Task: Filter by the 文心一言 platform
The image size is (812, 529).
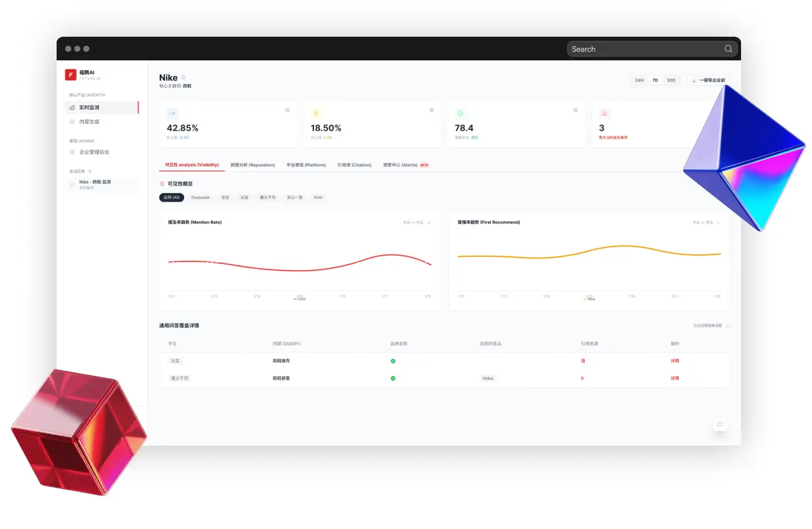Action: 294,197
